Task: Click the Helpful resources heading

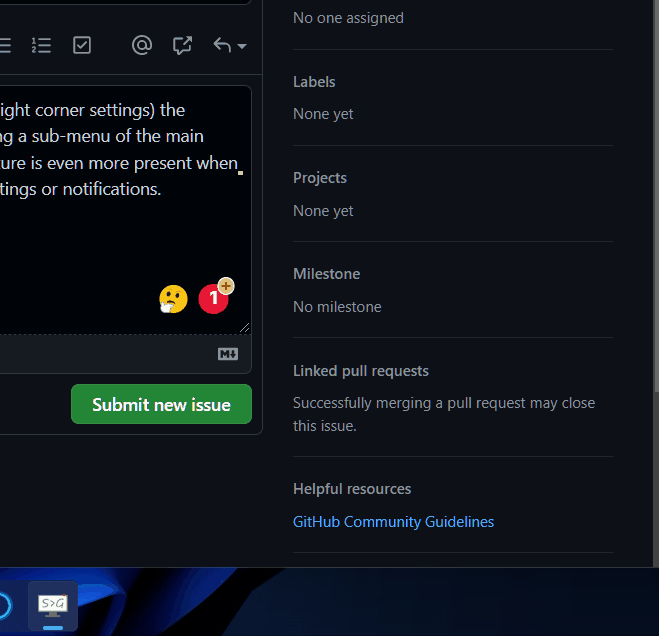Action: (x=352, y=489)
